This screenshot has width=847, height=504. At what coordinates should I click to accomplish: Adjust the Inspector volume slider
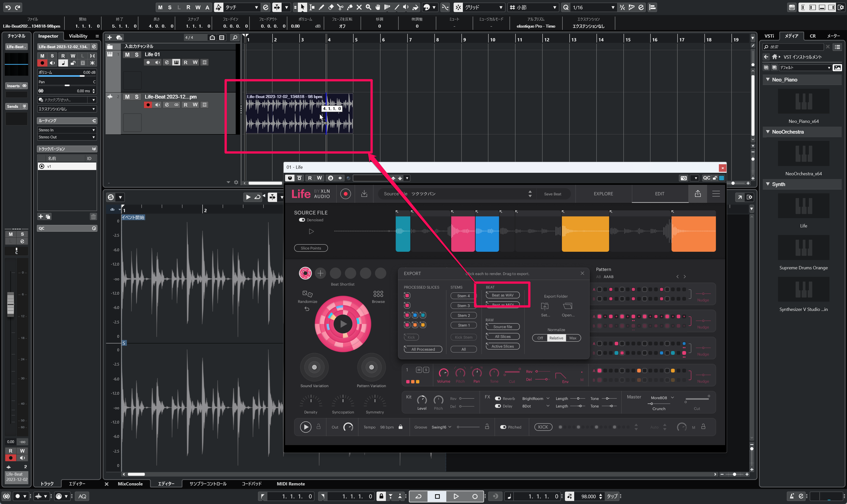[66, 76]
